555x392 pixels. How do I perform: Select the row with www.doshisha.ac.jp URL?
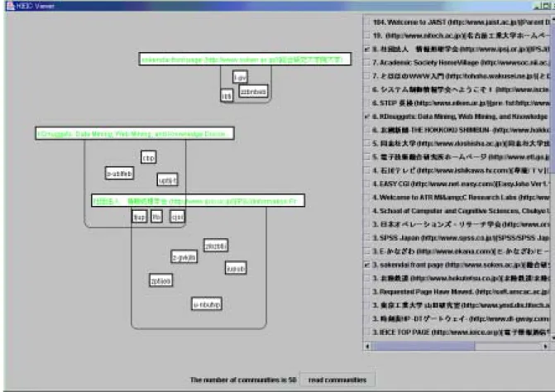click(457, 143)
